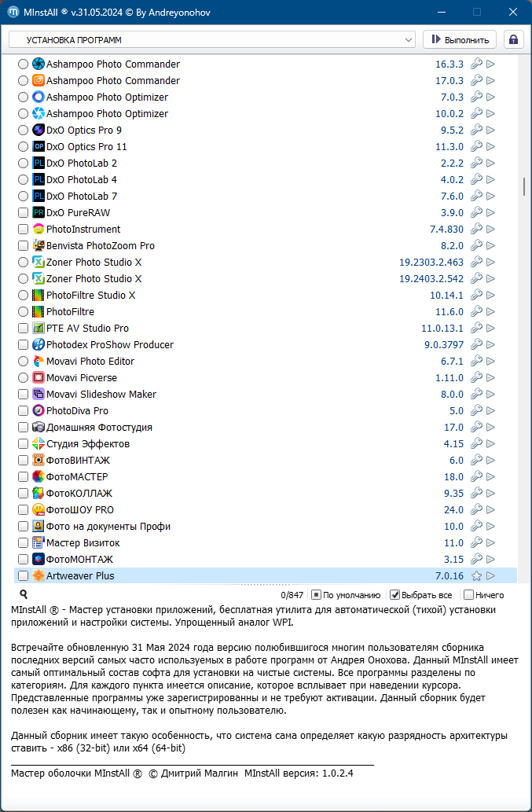
Task: Click ФотоКОЛЛАЖ app icon
Action: point(39,493)
